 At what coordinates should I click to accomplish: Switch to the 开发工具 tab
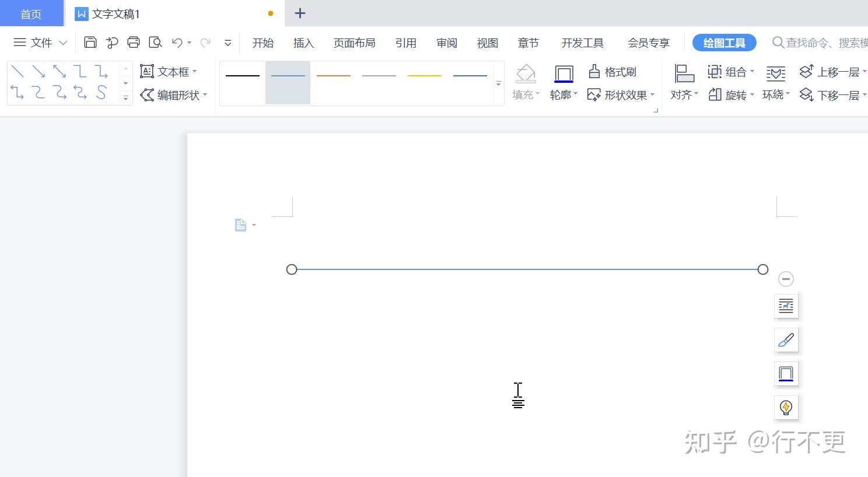[x=583, y=43]
